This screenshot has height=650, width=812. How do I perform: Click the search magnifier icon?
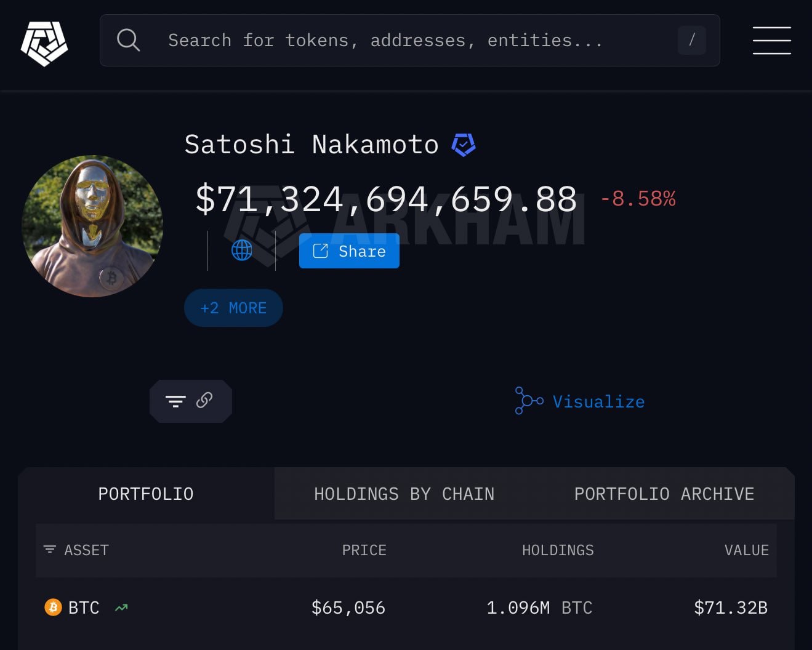tap(128, 40)
